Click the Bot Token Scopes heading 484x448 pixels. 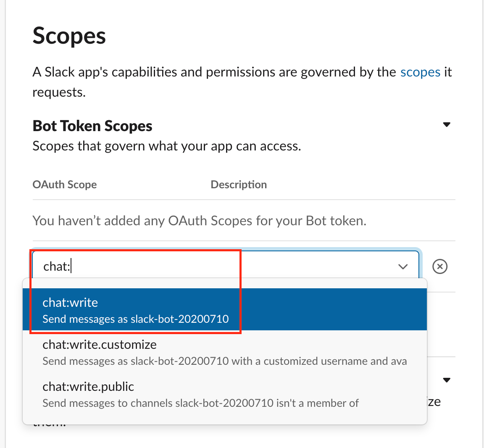92,125
